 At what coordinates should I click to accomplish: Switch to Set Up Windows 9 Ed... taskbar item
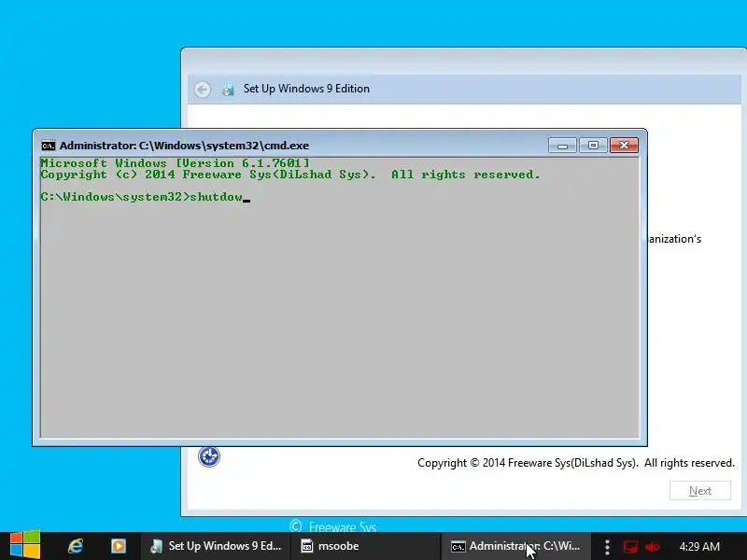pyautogui.click(x=215, y=546)
